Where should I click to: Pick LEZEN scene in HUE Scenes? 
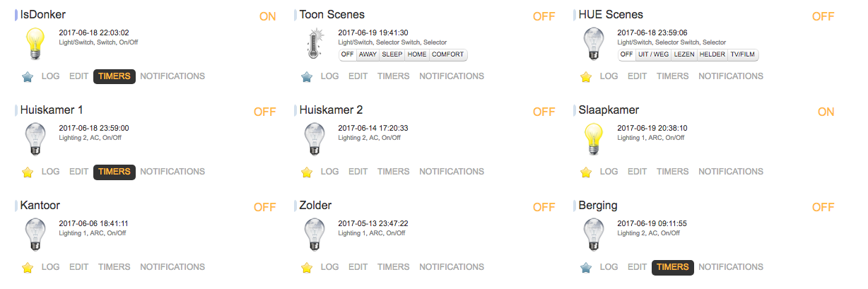pyautogui.click(x=684, y=54)
